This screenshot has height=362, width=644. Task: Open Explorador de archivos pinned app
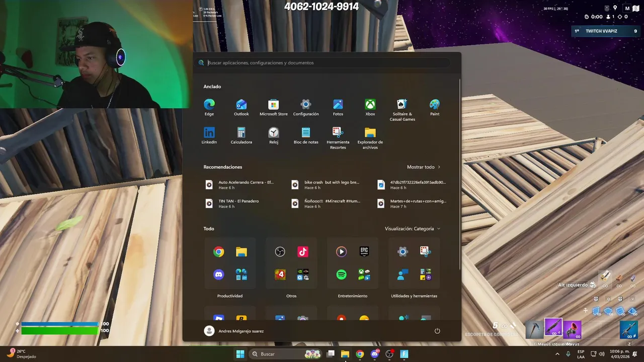(370, 138)
